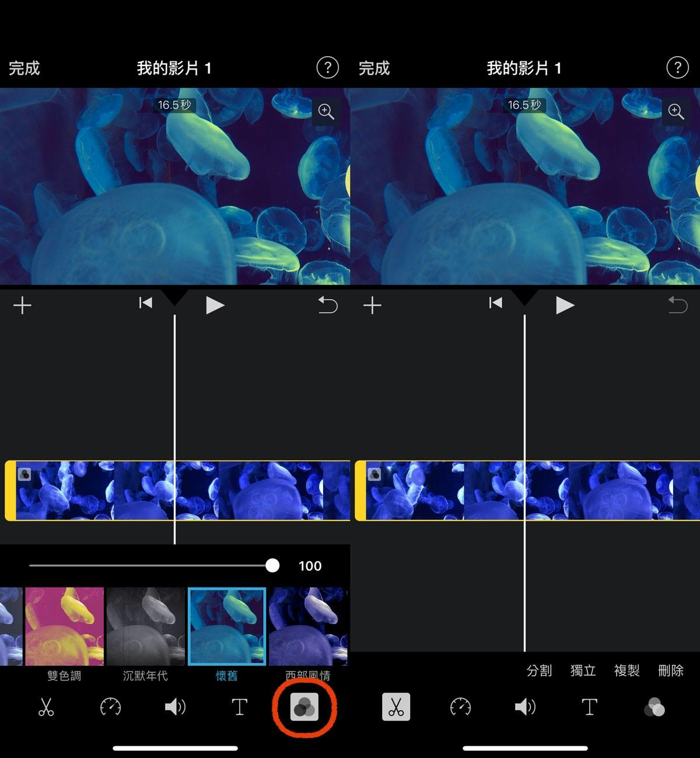Viewport: 700px width, 758px height.
Task: Open speed gauge in right toolbar
Action: coord(460,707)
